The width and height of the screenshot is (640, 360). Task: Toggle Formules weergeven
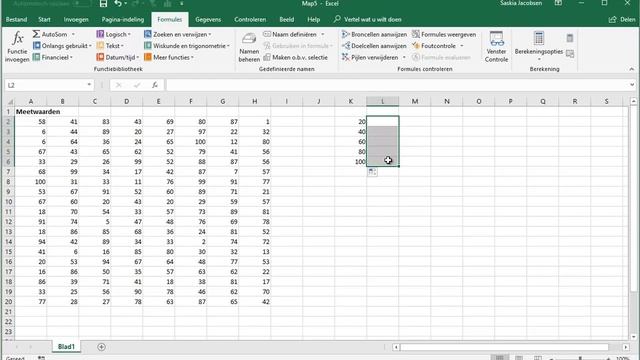444,34
